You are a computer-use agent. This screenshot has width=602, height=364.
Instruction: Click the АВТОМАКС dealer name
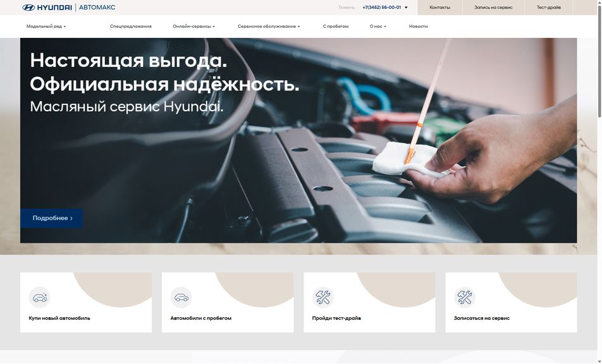97,8
